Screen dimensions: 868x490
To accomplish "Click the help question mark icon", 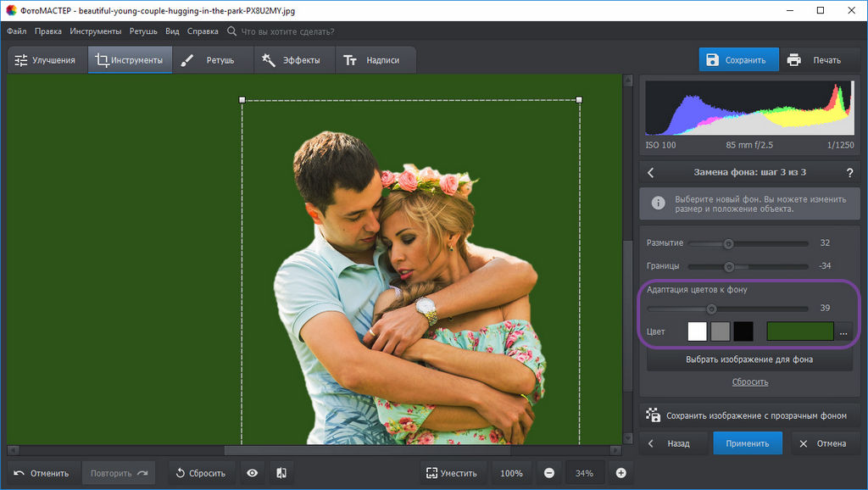I will [849, 172].
